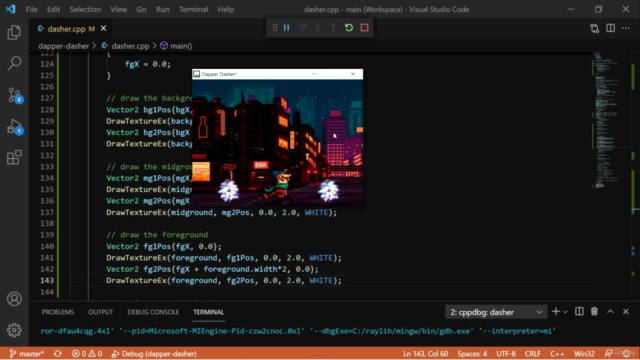Image resolution: width=640 pixels, height=360 pixels.
Task: Open the Terminal menu
Action: (x=193, y=9)
